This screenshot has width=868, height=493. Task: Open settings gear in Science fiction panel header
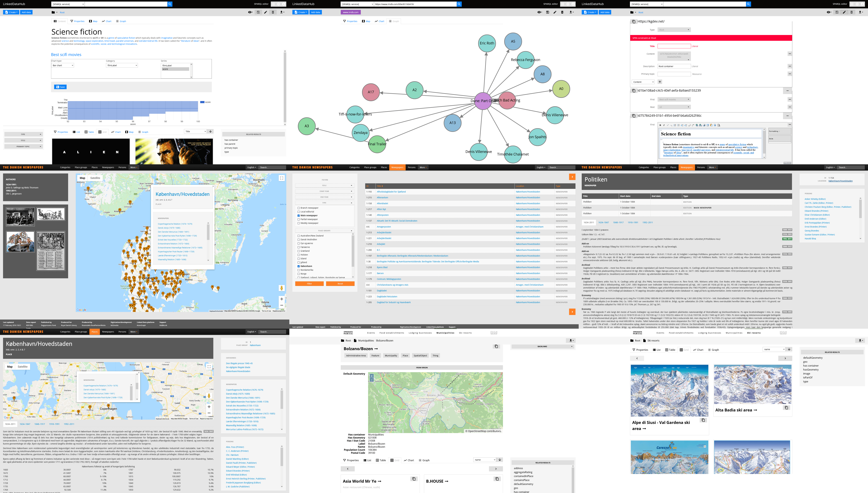point(279,4)
